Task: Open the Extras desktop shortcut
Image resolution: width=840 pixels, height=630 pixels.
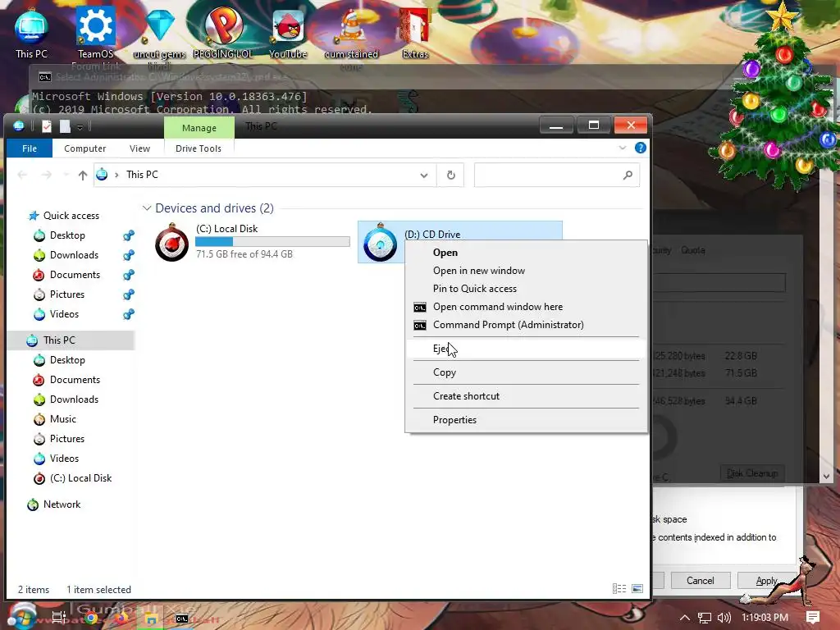Action: pos(414,33)
